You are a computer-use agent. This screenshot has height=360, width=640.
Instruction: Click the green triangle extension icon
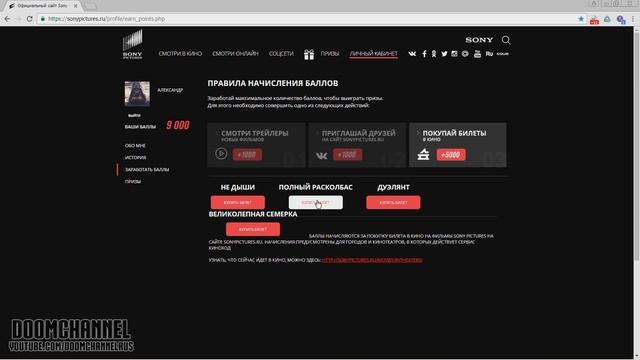607,19
